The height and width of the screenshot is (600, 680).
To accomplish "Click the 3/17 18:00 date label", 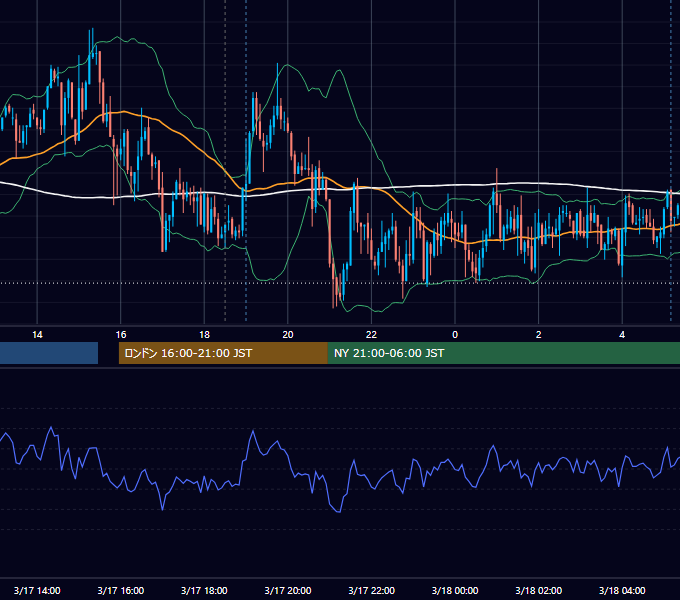I will point(204,590).
